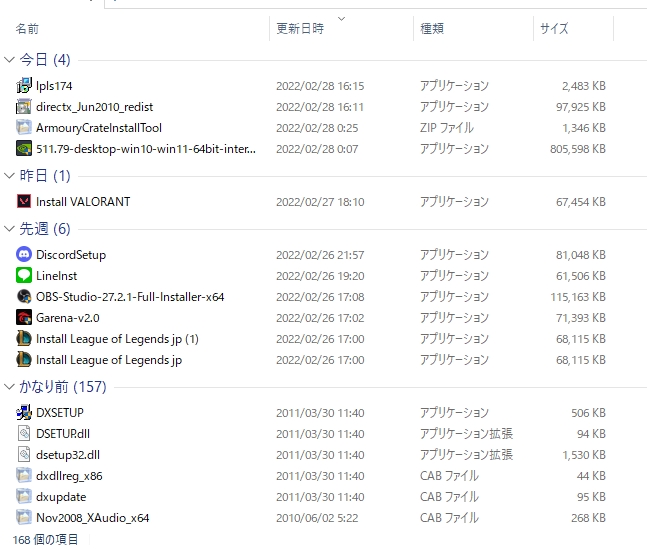Select the NVIDIA 511.79 driver installer icon

[x=24, y=149]
